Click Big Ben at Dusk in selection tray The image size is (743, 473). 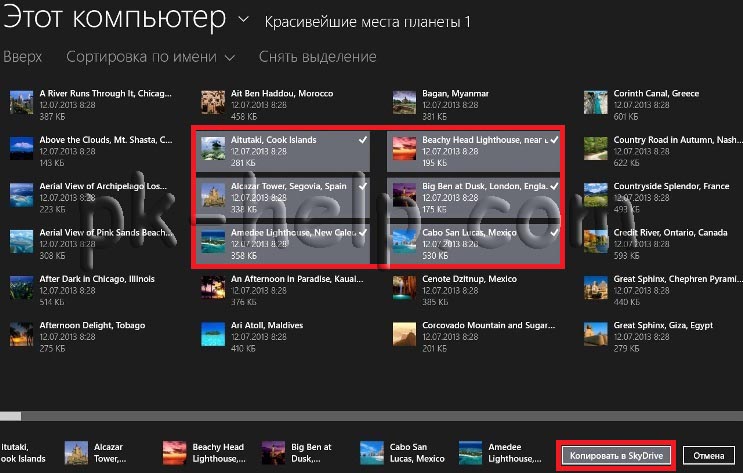297,453
